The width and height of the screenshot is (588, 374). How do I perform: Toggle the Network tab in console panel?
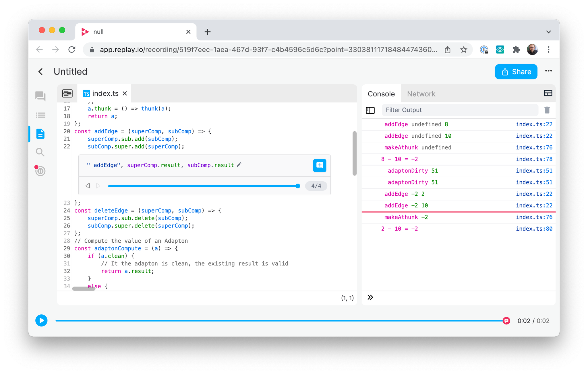421,94
